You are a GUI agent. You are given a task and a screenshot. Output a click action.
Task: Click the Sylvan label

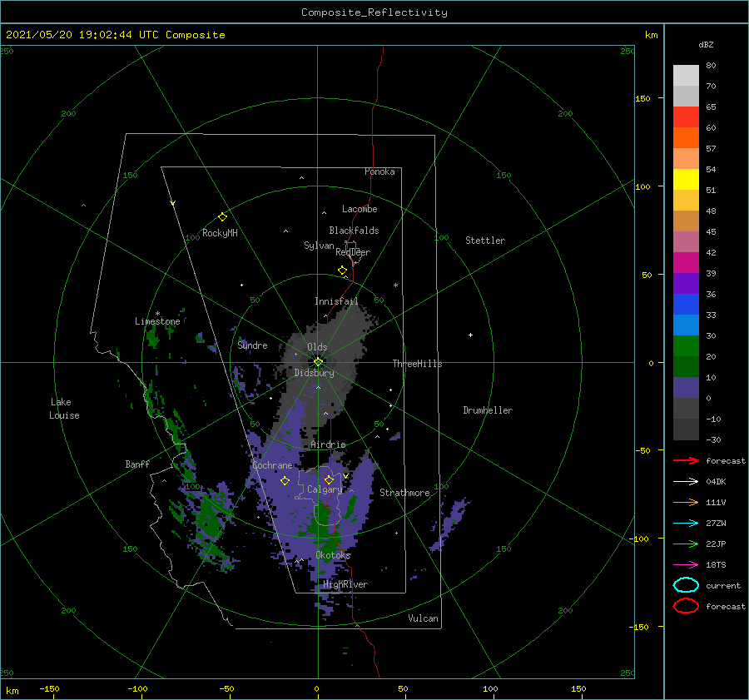pos(319,246)
